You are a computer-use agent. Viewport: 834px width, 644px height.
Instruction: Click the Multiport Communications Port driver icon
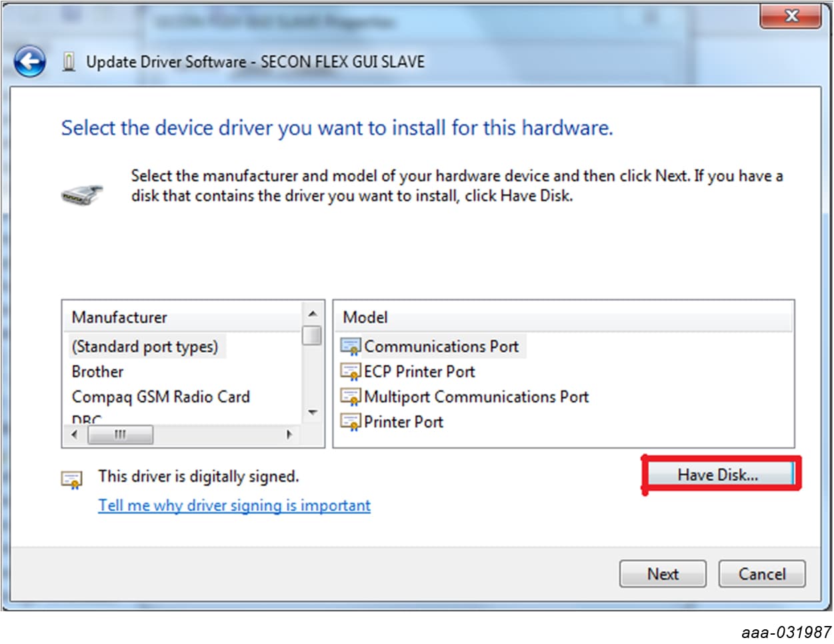(350, 397)
